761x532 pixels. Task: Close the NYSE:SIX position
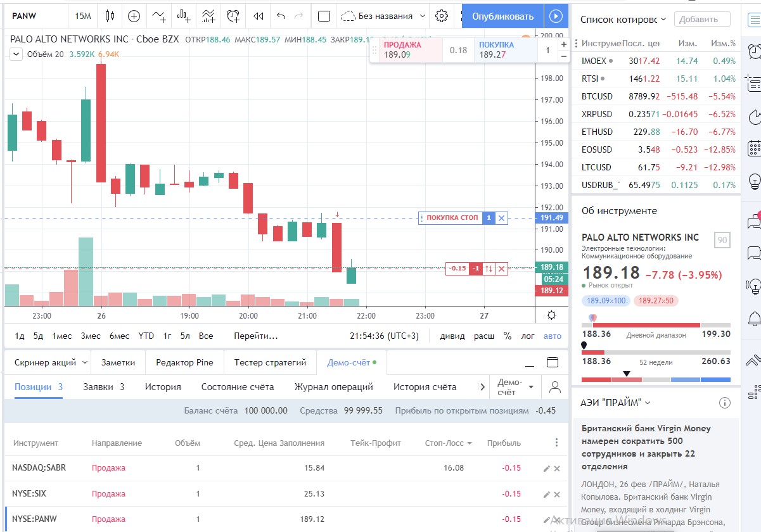click(x=558, y=494)
